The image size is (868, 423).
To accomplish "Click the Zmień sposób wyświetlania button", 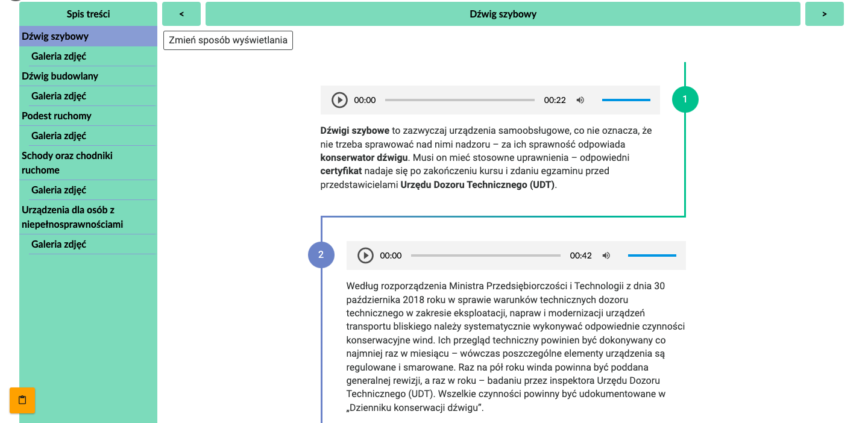I will (x=228, y=40).
